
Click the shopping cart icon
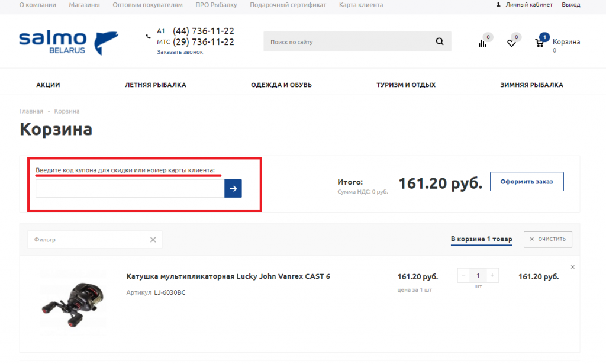(x=540, y=43)
